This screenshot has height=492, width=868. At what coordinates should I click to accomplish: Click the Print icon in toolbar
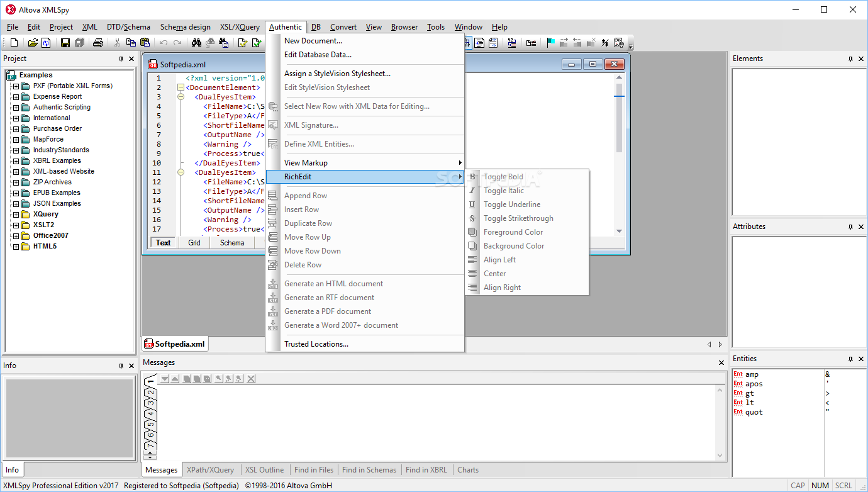(98, 43)
